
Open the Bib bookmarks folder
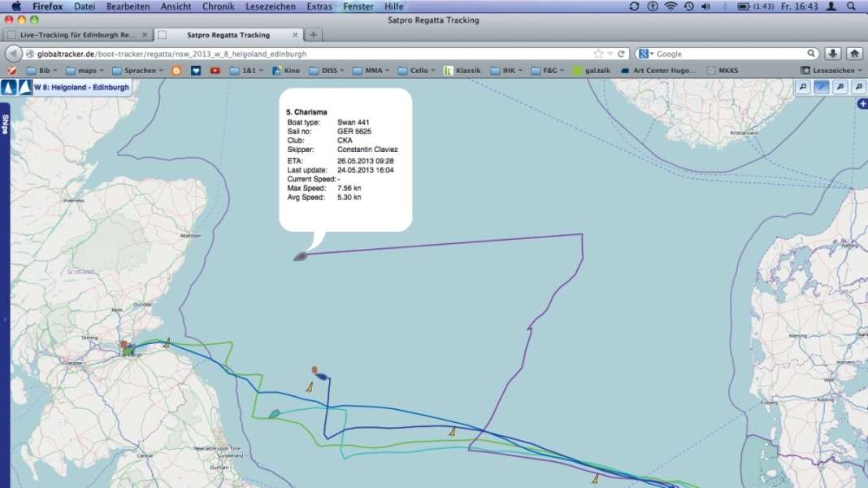[41, 70]
